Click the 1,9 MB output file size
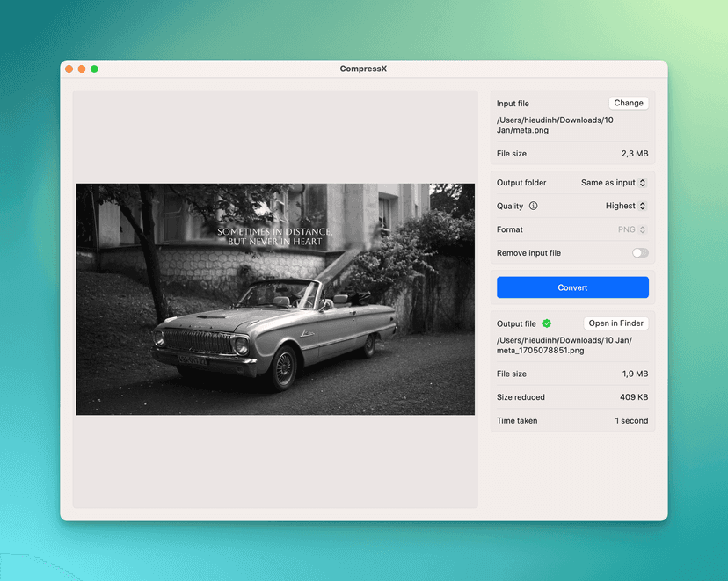Screen dimensions: 728x581 point(636,374)
